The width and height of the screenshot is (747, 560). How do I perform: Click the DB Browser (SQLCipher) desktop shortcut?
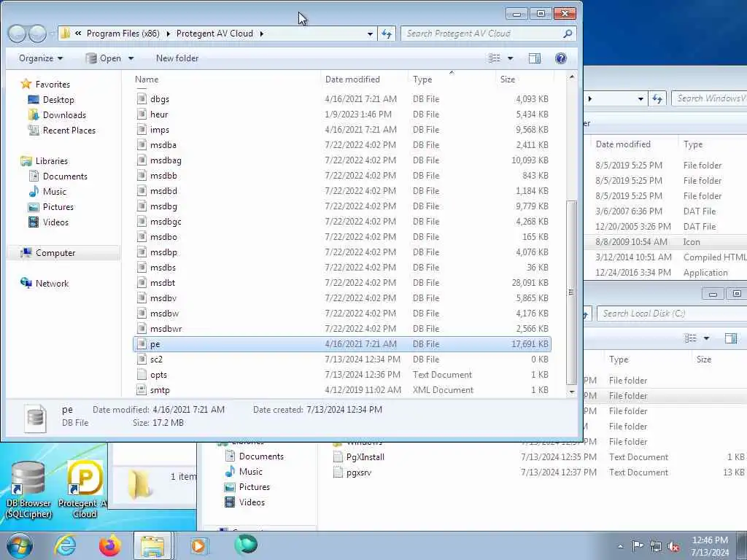click(28, 490)
